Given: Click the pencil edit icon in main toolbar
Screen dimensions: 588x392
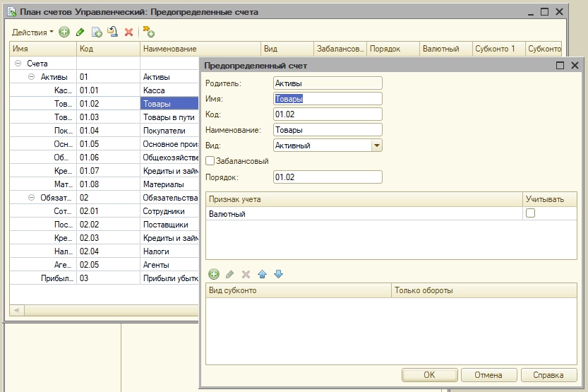Looking at the screenshot, I should 80,32.
